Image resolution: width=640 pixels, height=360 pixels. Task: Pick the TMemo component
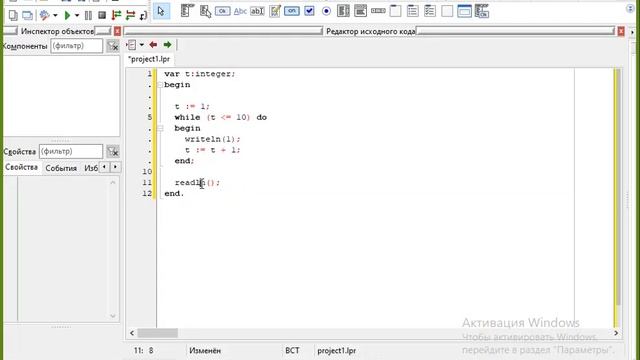[x=275, y=11]
